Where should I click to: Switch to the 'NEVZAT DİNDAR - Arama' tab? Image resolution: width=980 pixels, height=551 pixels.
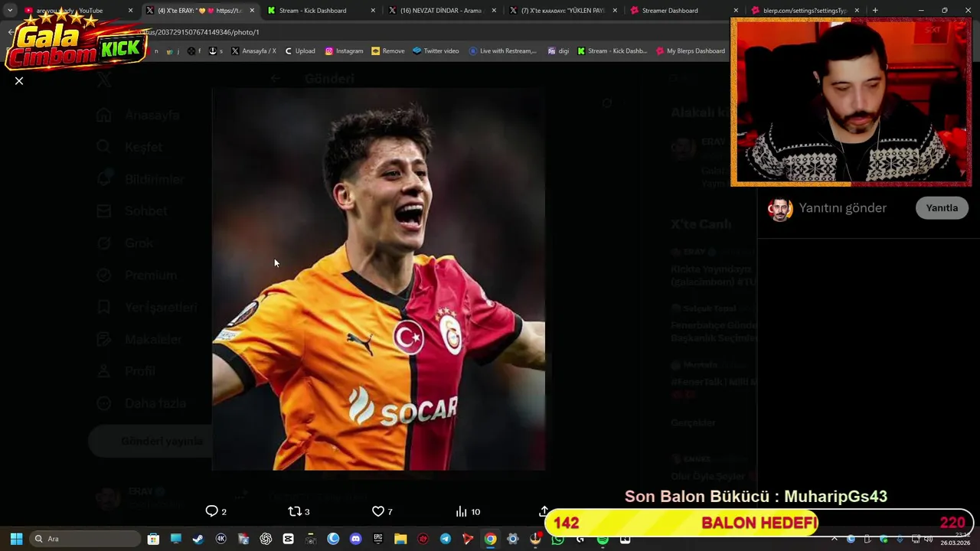[440, 11]
